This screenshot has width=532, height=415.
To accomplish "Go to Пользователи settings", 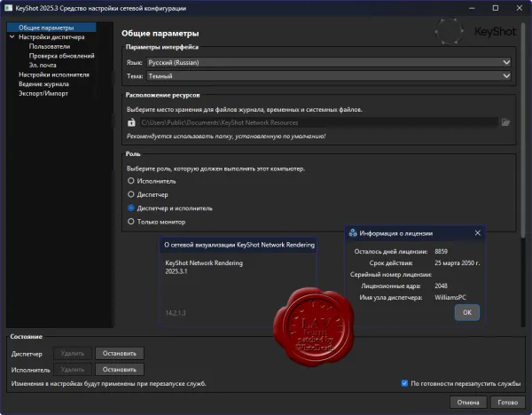I will tap(50, 46).
